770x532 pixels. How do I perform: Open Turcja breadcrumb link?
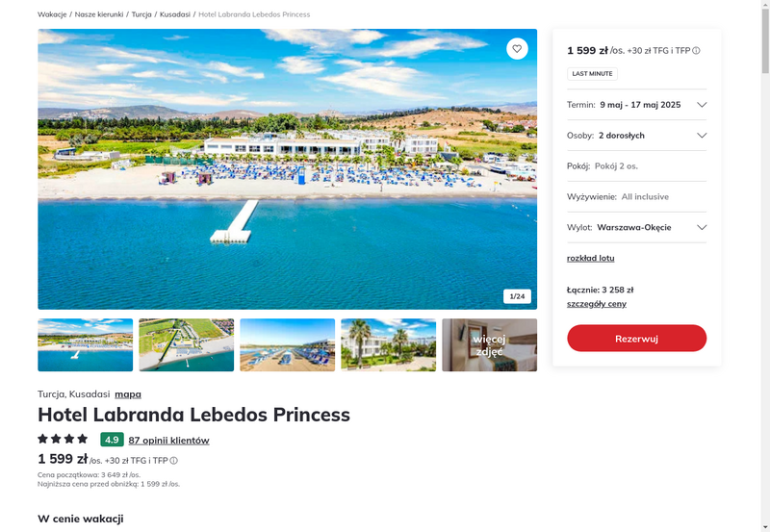(x=141, y=14)
